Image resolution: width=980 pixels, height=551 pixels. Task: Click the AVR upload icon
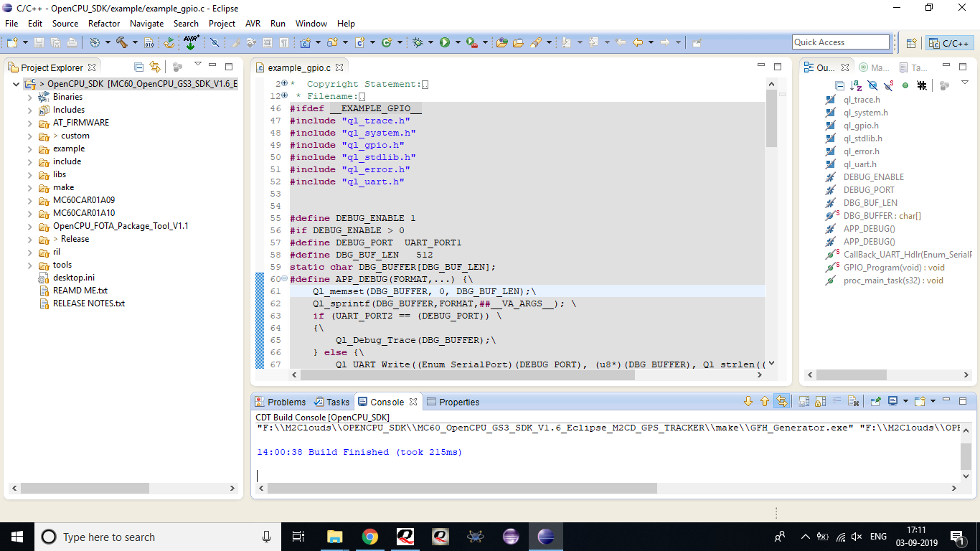coord(191,43)
